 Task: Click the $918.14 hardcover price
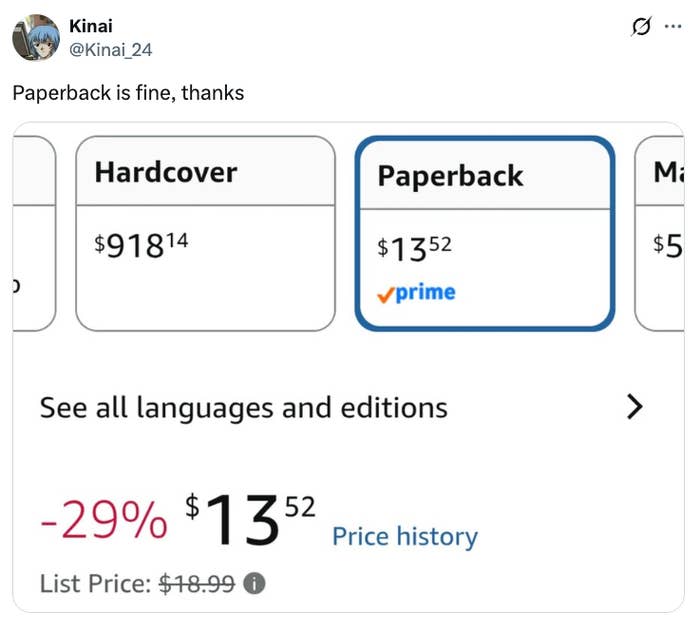141,246
